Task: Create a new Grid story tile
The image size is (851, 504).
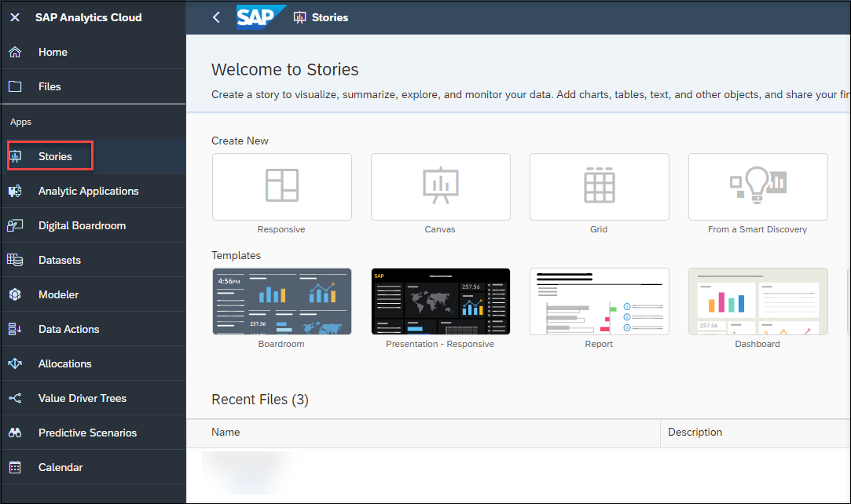Action: [600, 187]
